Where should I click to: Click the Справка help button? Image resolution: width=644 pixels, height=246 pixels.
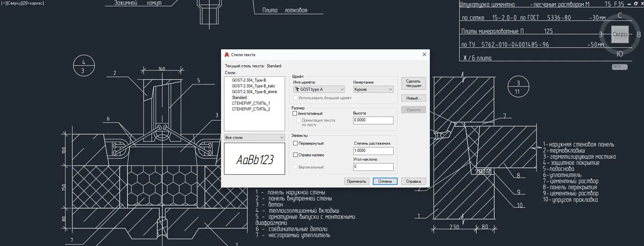[x=414, y=181]
